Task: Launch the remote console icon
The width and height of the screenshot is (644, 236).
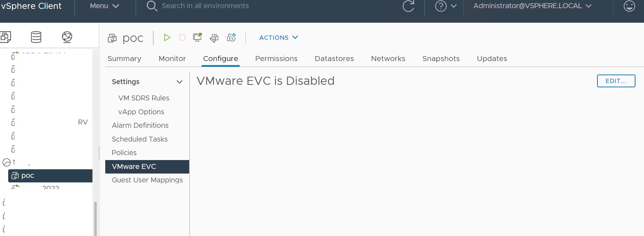Action: [197, 38]
